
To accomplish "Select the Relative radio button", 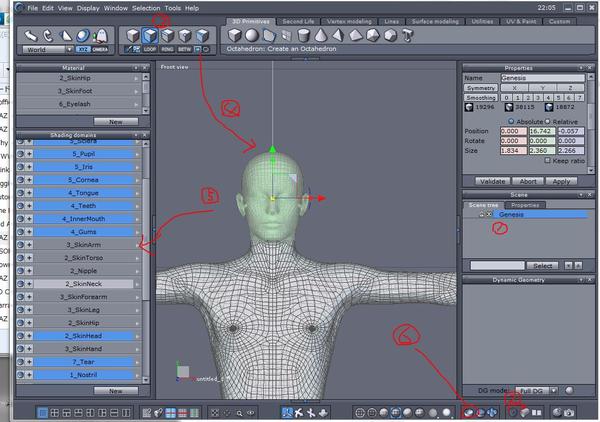I will (x=547, y=121).
